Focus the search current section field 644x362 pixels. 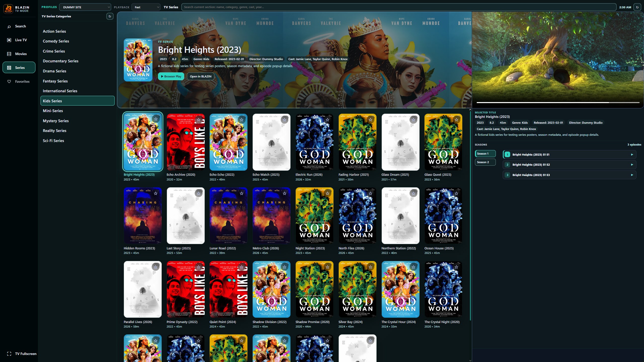pyautogui.click(x=399, y=7)
